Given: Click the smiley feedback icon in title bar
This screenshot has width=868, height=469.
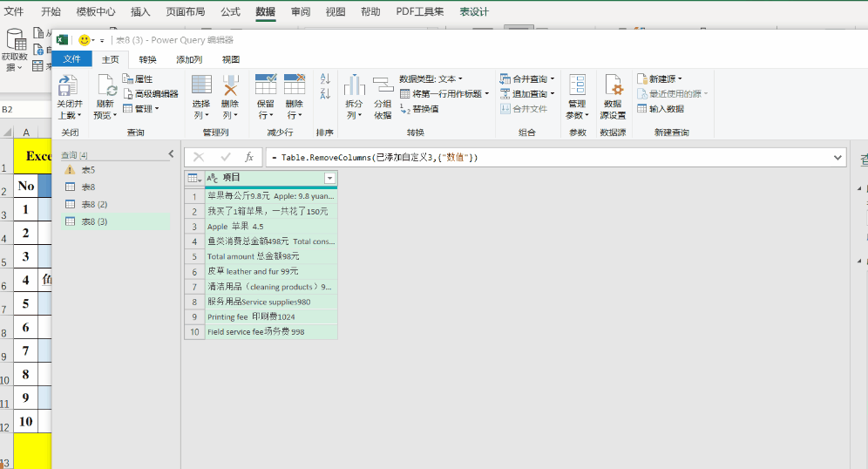Looking at the screenshot, I should pos(85,40).
